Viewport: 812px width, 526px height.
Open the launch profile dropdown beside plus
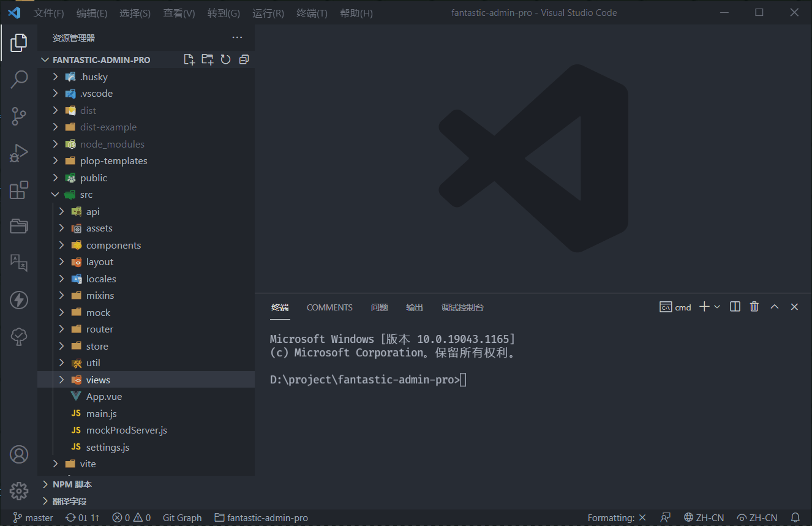(717, 307)
